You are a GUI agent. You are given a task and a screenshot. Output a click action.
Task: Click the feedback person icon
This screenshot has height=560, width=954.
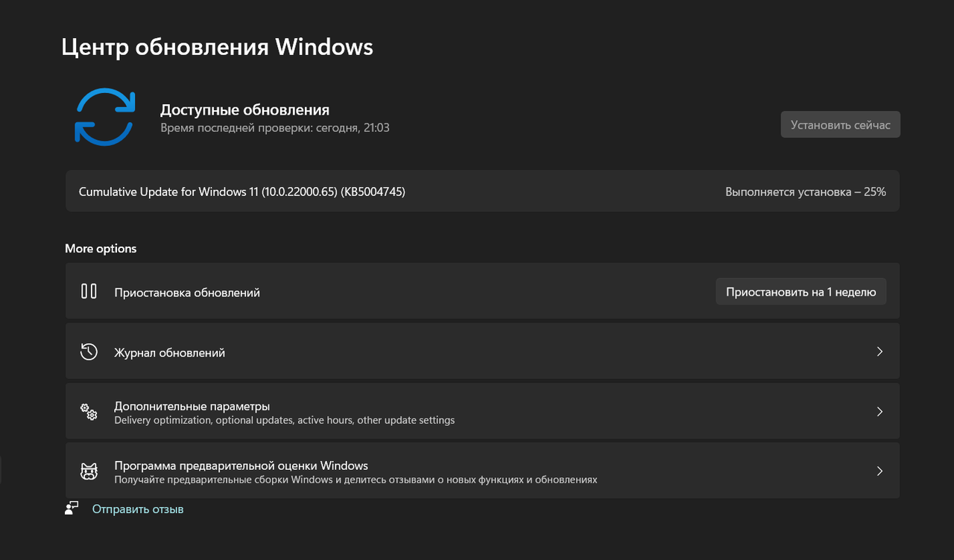coord(71,507)
